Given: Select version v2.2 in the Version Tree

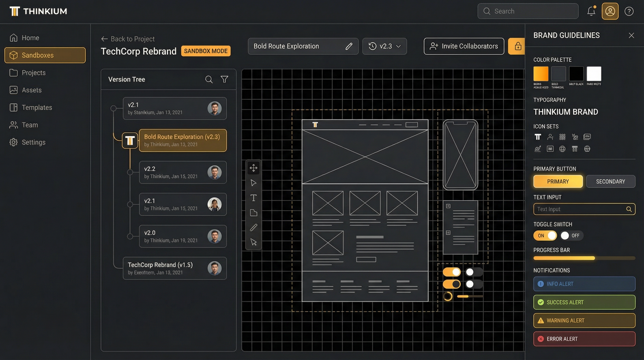Looking at the screenshot, I should [x=182, y=172].
